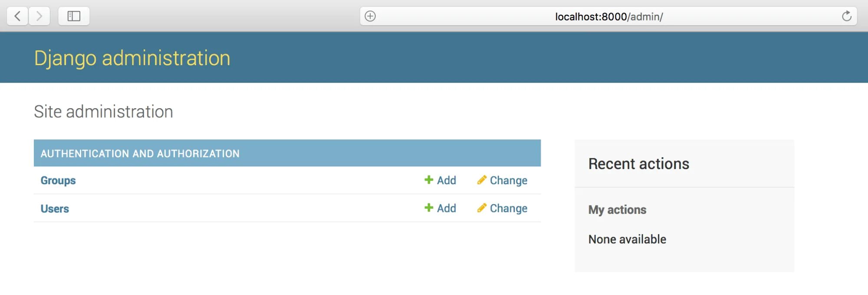Click the Recent actions heading
Image resolution: width=868 pixels, height=295 pixels.
pyautogui.click(x=639, y=164)
